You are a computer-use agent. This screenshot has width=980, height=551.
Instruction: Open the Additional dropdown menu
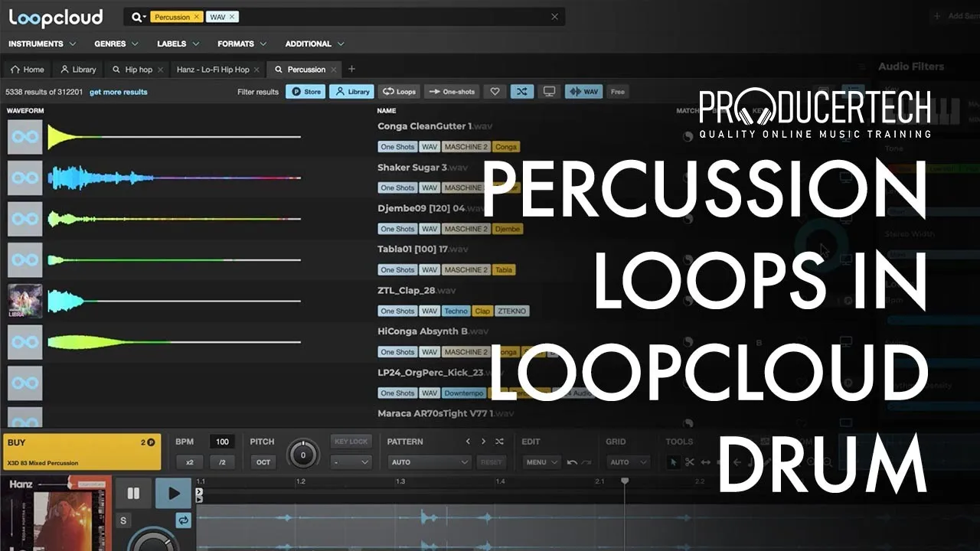pyautogui.click(x=315, y=44)
